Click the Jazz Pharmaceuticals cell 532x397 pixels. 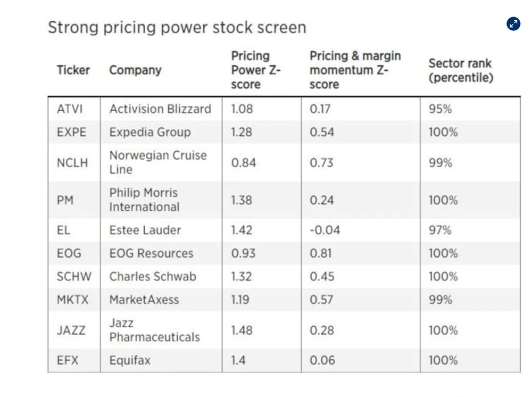(x=154, y=330)
